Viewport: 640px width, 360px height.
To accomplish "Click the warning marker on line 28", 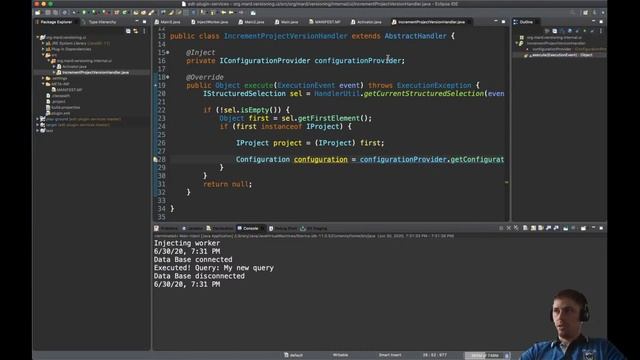I will [x=155, y=160].
